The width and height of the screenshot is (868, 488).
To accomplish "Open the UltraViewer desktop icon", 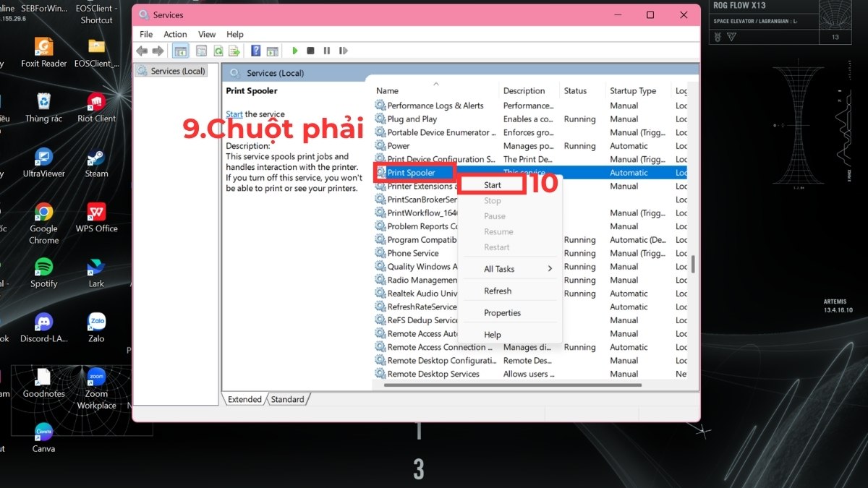I will (x=43, y=162).
